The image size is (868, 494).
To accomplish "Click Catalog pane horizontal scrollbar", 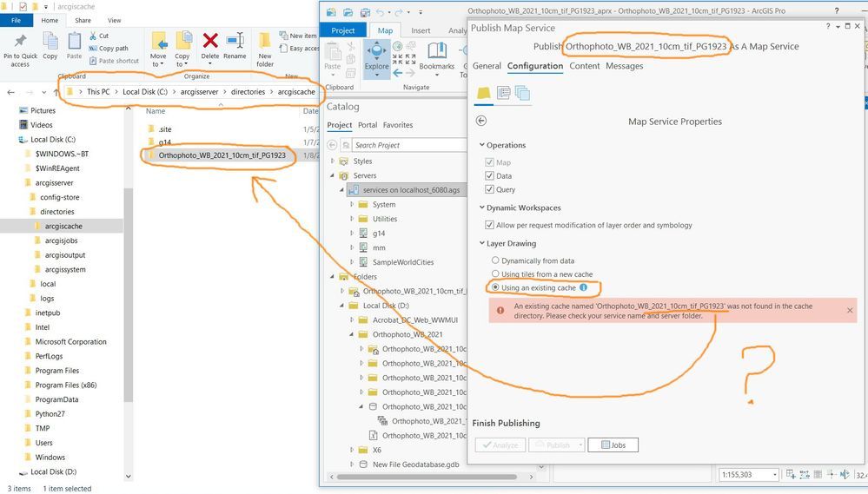I will [427, 477].
